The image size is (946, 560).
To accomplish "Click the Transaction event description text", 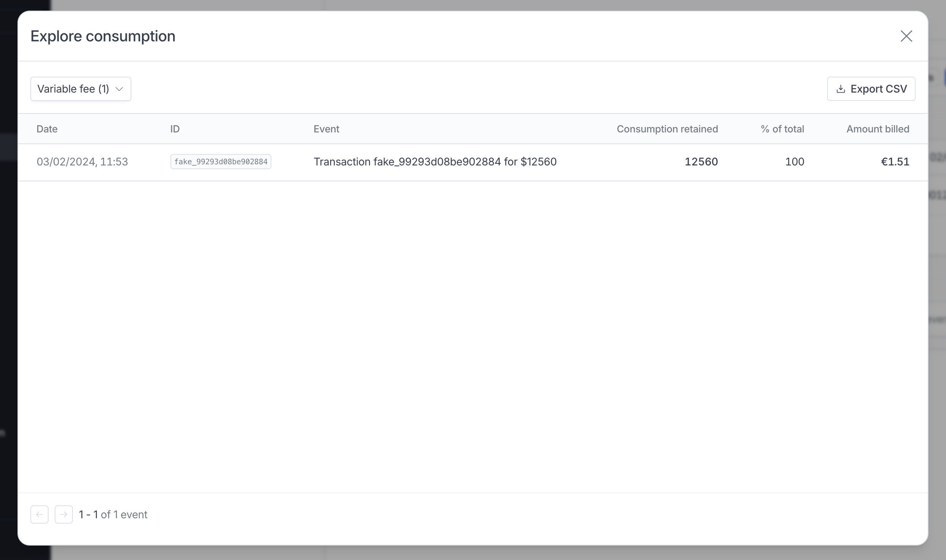I will [x=435, y=162].
